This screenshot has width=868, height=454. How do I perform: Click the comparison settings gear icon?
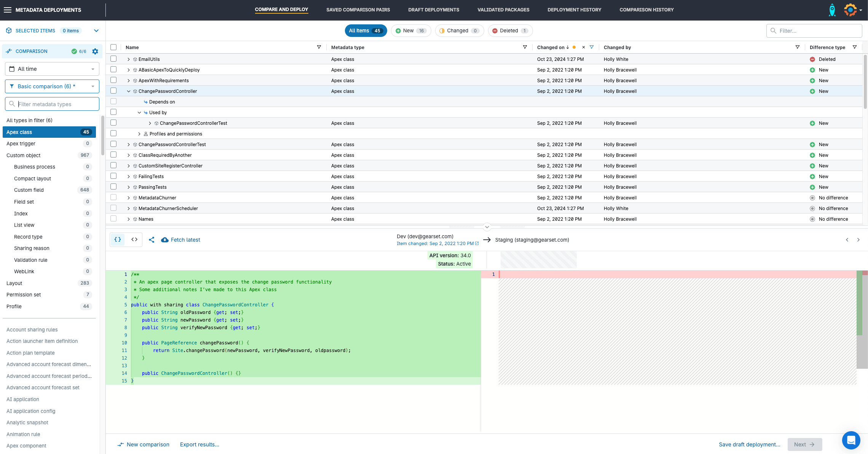95,51
